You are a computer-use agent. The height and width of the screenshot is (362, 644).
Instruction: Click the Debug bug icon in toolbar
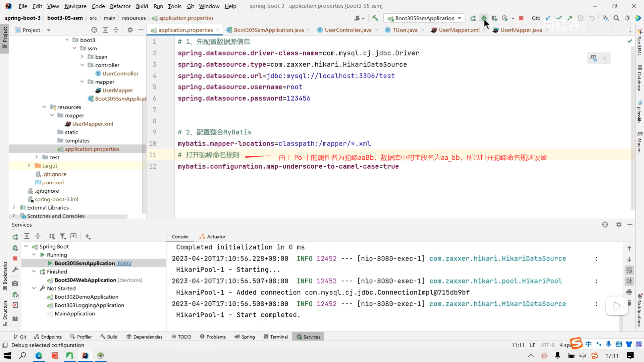click(484, 18)
